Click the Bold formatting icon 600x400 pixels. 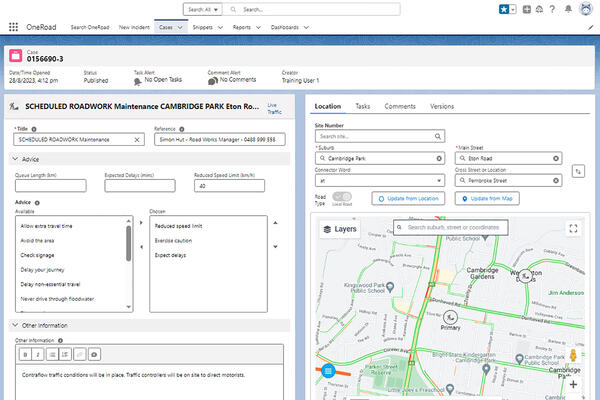[23, 354]
